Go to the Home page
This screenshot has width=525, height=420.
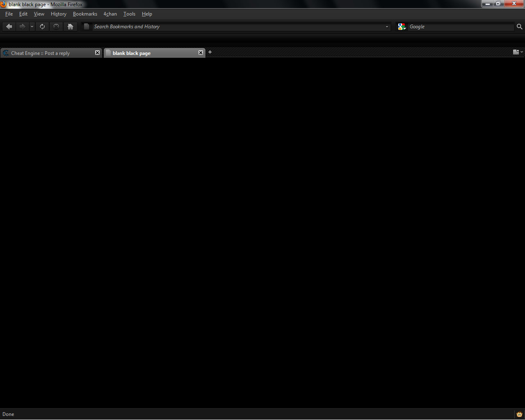[71, 27]
